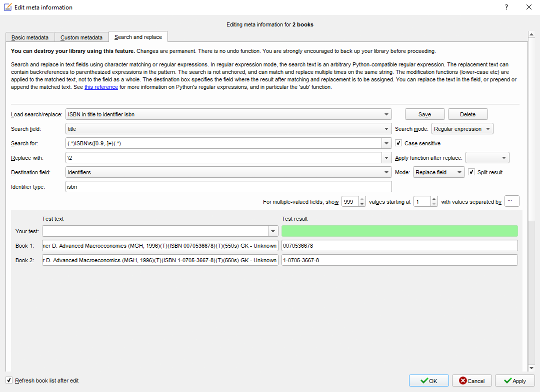Decrease the show values count spinner
This screenshot has width=540, height=392.
[362, 204]
